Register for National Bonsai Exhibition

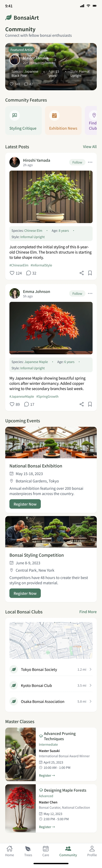pos(25,504)
